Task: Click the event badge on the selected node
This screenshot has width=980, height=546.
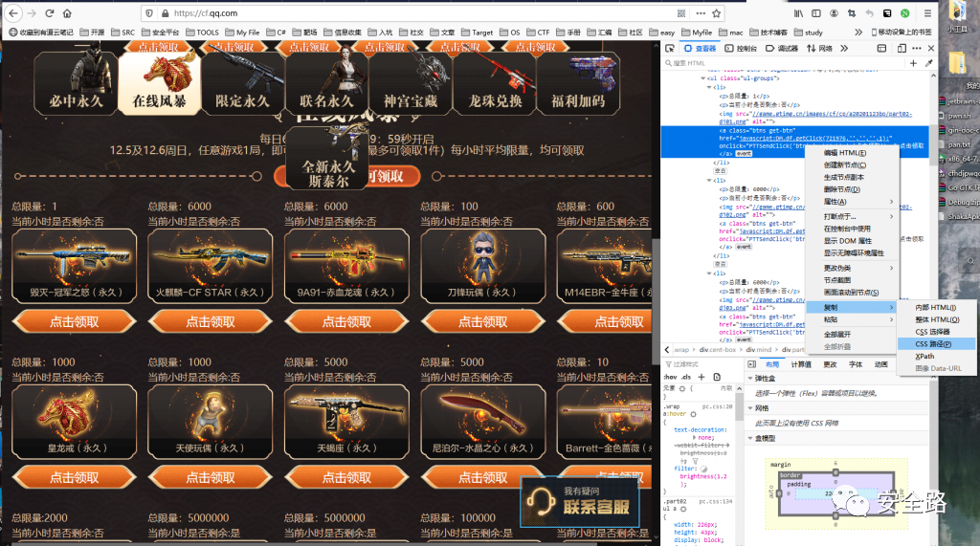Action: tap(744, 154)
